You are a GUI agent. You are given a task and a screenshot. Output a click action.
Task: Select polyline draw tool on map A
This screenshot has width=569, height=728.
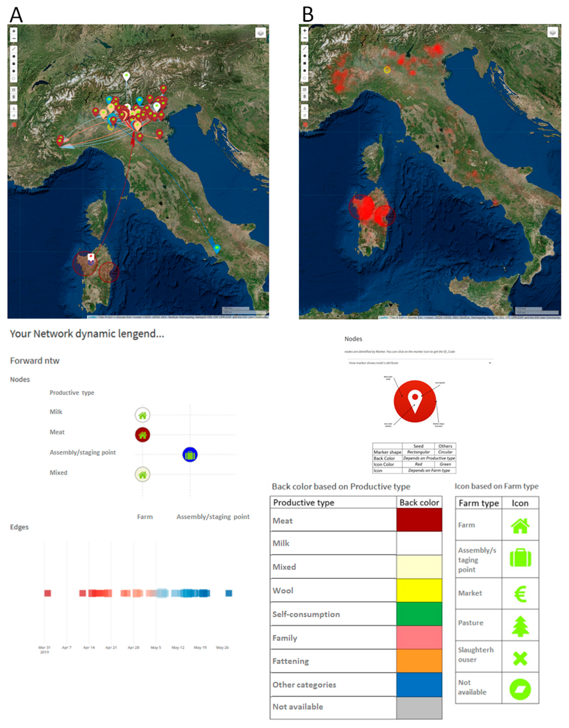coord(14,49)
